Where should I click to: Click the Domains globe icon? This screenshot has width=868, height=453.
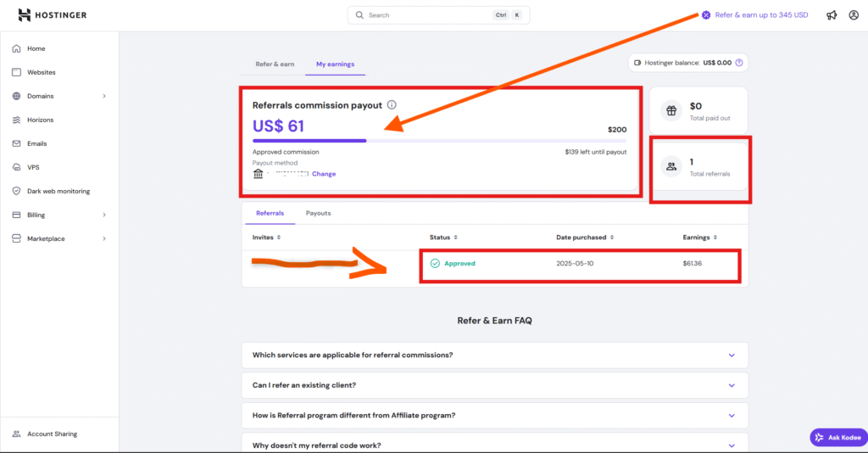pyautogui.click(x=17, y=97)
